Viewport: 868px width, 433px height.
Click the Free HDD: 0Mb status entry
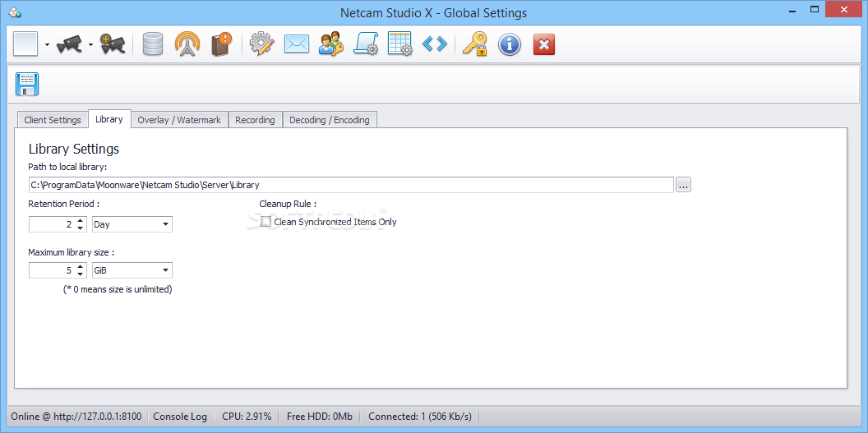(x=320, y=417)
